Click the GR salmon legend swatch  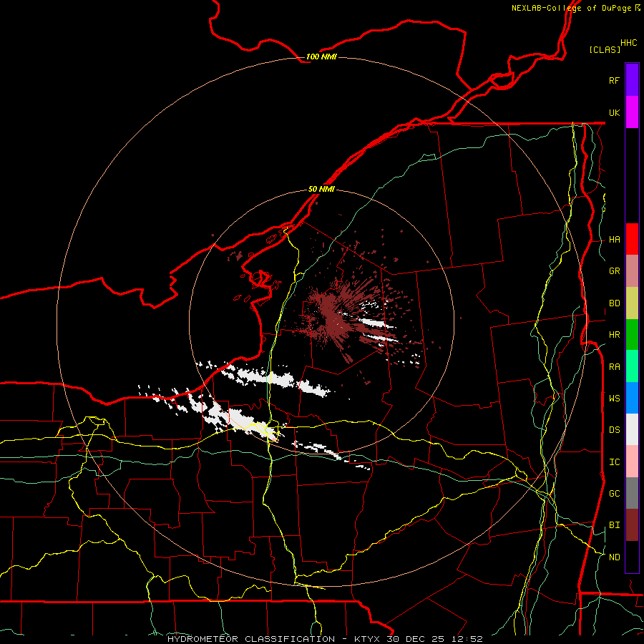click(x=632, y=271)
